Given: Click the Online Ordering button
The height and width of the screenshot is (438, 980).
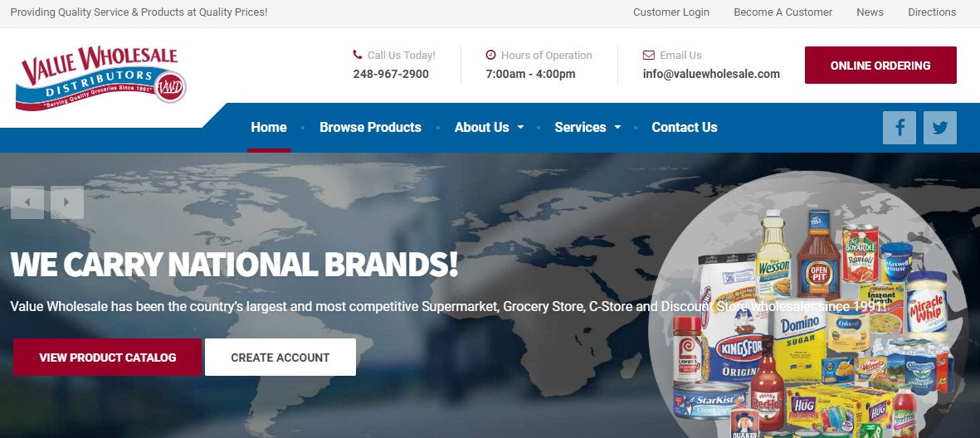Looking at the screenshot, I should coord(880,65).
